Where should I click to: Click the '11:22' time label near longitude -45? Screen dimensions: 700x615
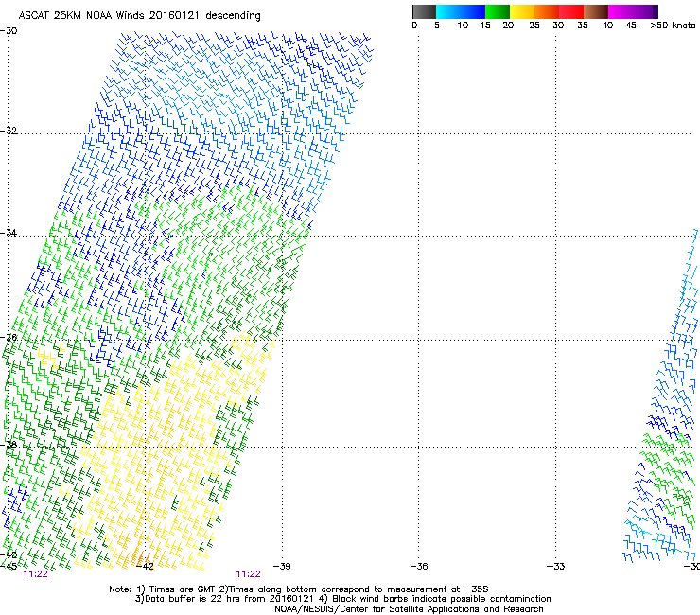35,574
